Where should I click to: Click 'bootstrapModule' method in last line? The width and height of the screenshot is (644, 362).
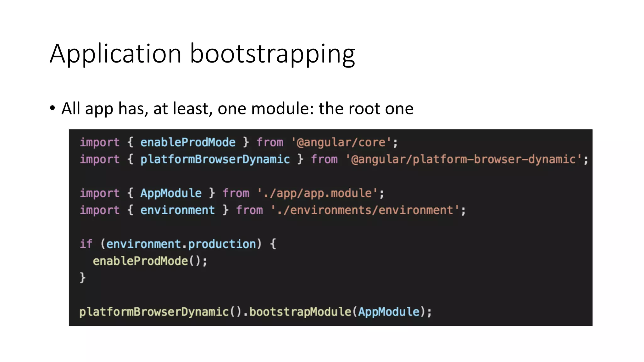click(300, 312)
